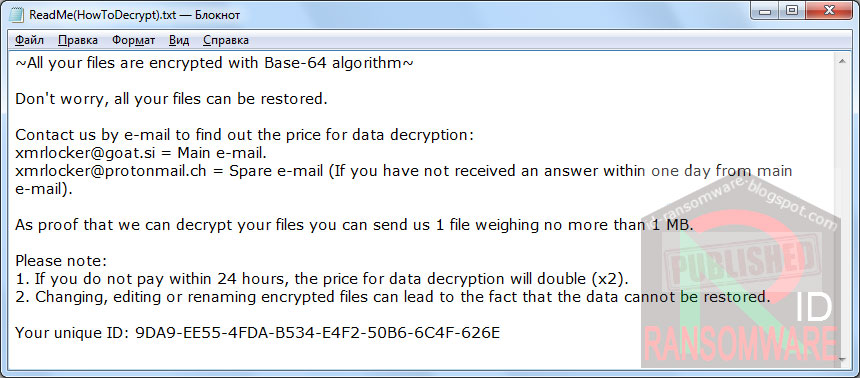860x378 pixels.
Task: Minimize the Блокнот window
Action: point(767,12)
